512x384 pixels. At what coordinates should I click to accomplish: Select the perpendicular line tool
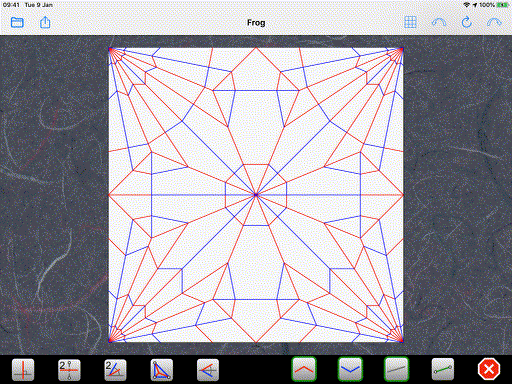(x=23, y=369)
